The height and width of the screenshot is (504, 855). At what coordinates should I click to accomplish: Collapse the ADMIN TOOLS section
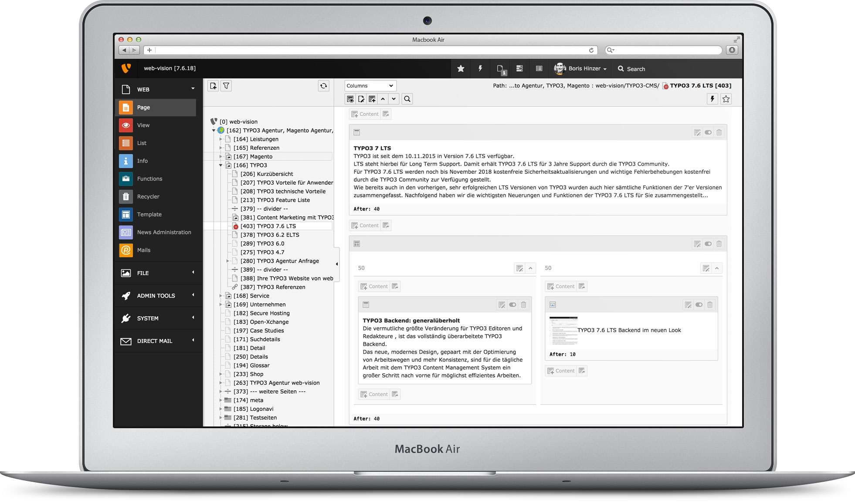pos(193,296)
